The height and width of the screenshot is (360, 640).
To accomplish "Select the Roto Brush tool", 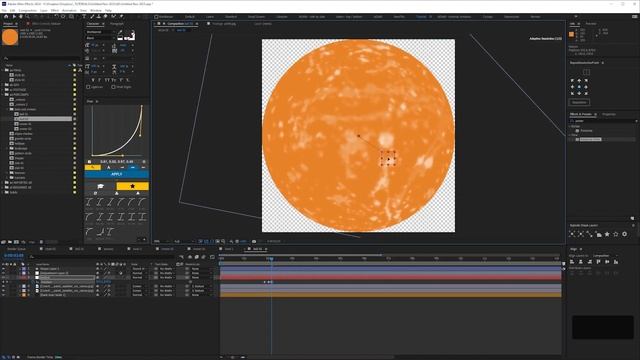I will [x=113, y=17].
